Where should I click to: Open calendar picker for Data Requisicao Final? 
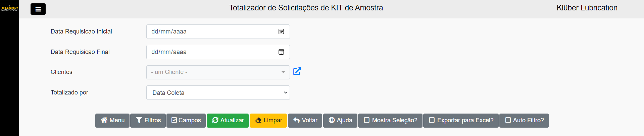[281, 52]
